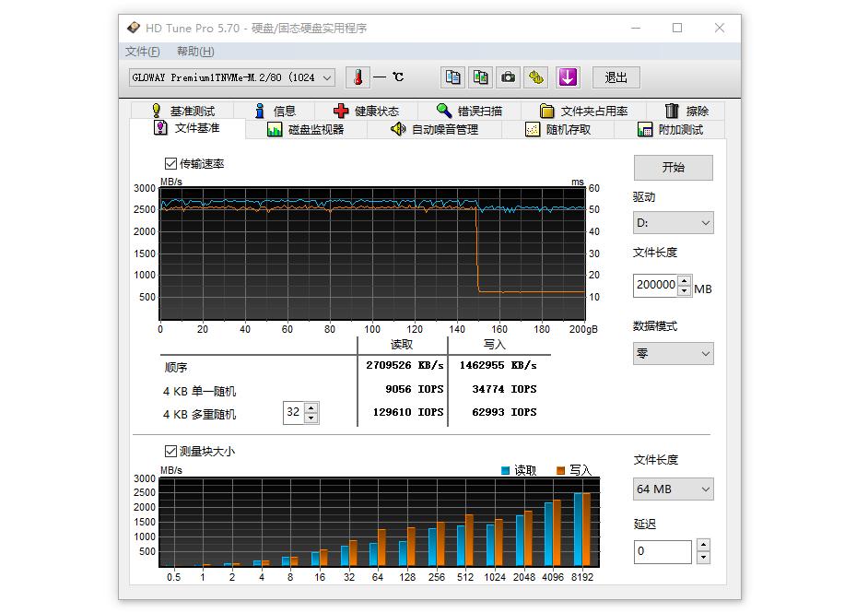Image resolution: width=868 pixels, height=613 pixels.
Task: Click the copy text to clipboard icon
Action: click(452, 77)
